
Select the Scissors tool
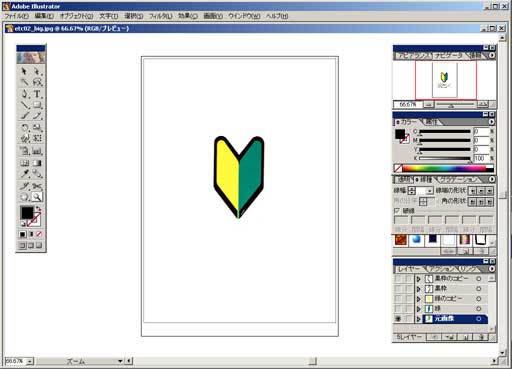tap(37, 186)
